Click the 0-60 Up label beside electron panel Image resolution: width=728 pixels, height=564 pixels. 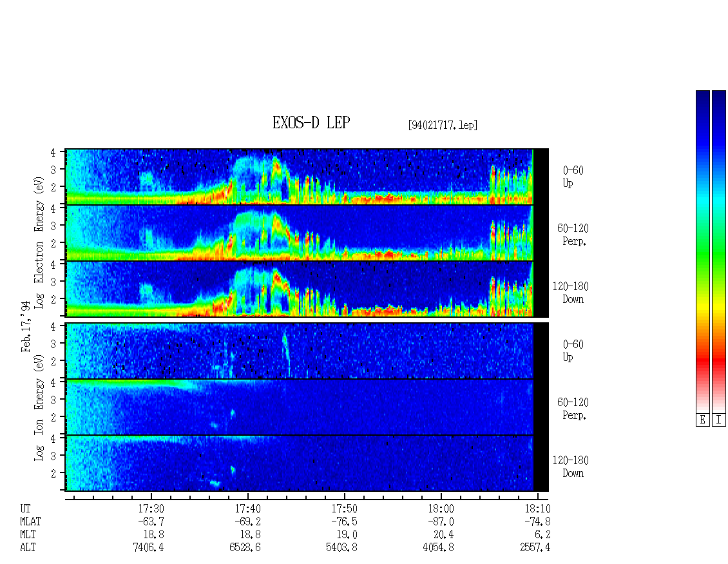point(573,177)
